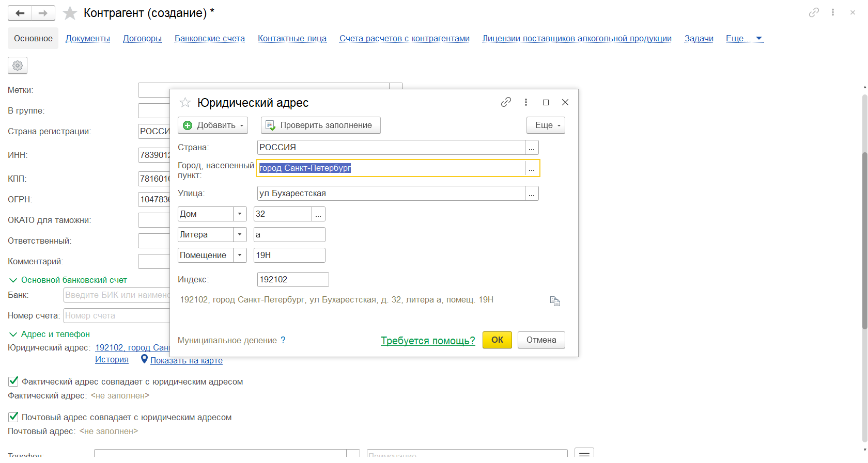Image resolution: width=868 pixels, height=463 pixels.
Task: Click the 'Требуется помощь?' link
Action: pyautogui.click(x=428, y=341)
